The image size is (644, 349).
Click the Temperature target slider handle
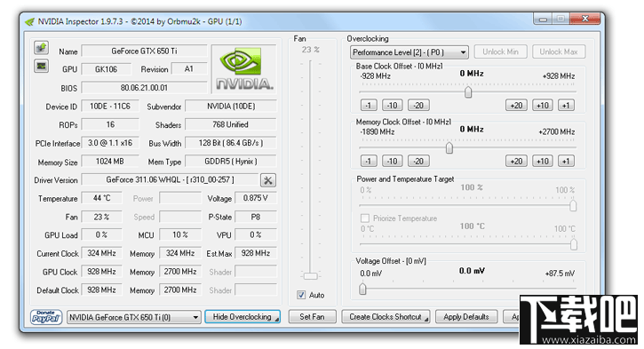[573, 244]
